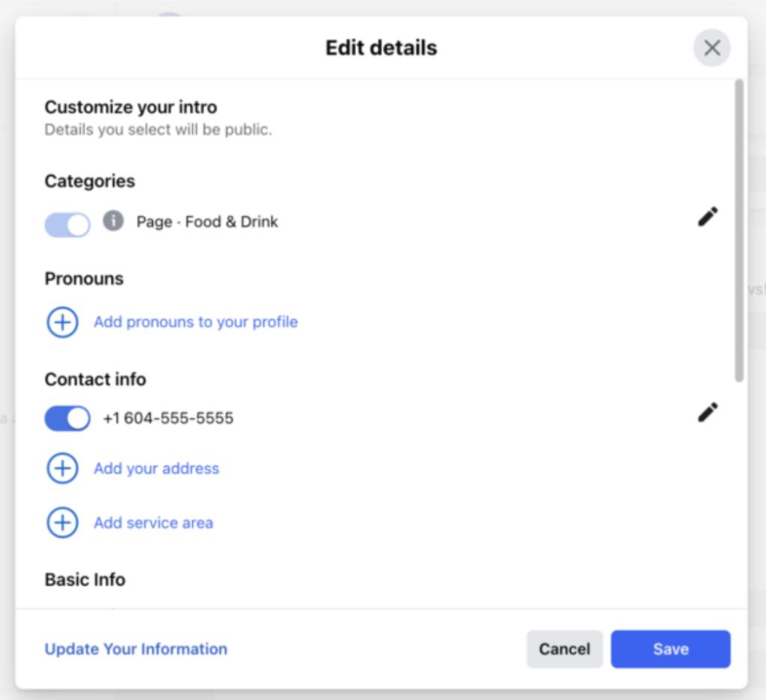The image size is (766, 700).
Task: Open Add pronouns to your profile link
Action: click(196, 322)
